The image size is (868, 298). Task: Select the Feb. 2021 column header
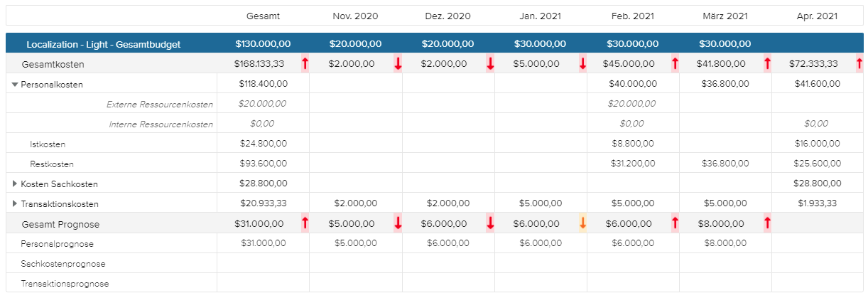[x=632, y=16]
